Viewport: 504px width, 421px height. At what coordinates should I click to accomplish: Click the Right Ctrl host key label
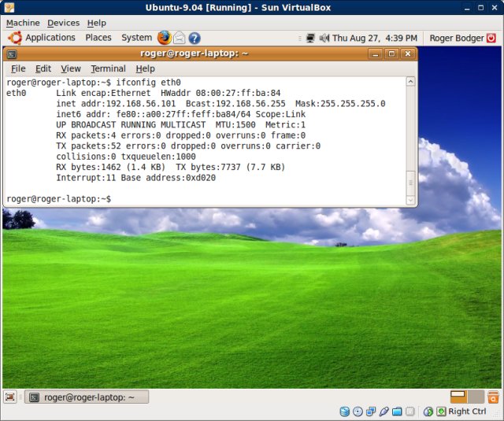click(467, 412)
